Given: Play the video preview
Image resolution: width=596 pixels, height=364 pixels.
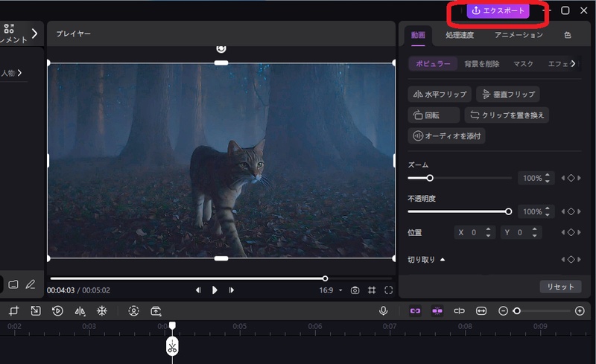Looking at the screenshot, I should tap(215, 290).
